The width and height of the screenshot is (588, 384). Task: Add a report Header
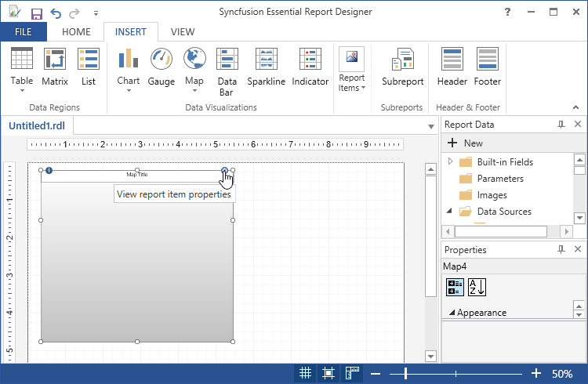pos(452,67)
